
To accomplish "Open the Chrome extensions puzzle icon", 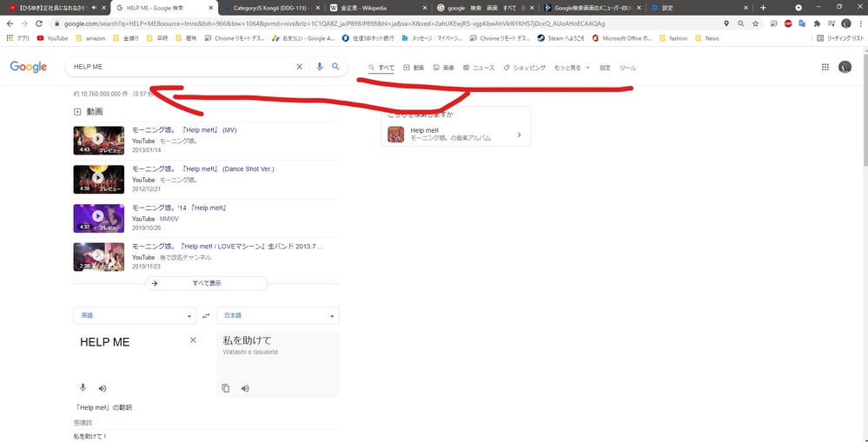I will (817, 23).
